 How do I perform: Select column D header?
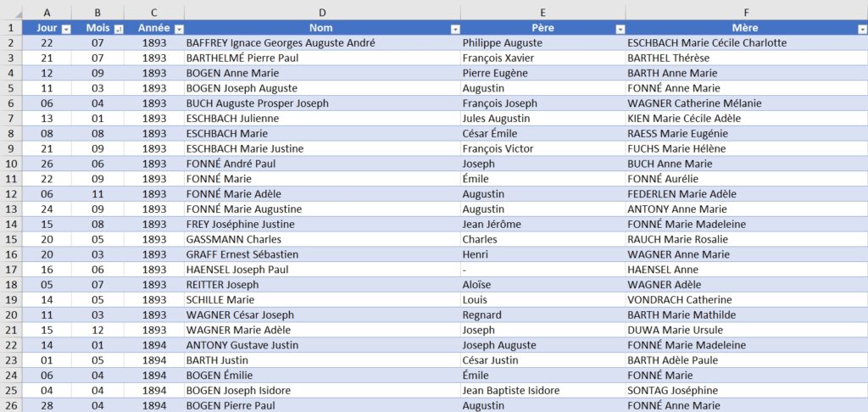[x=322, y=12]
